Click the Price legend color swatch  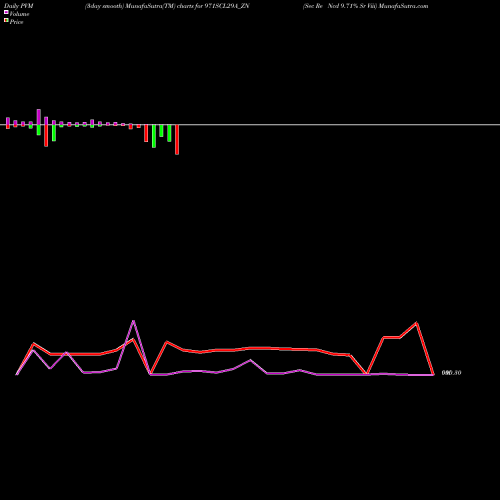coord(6,20)
